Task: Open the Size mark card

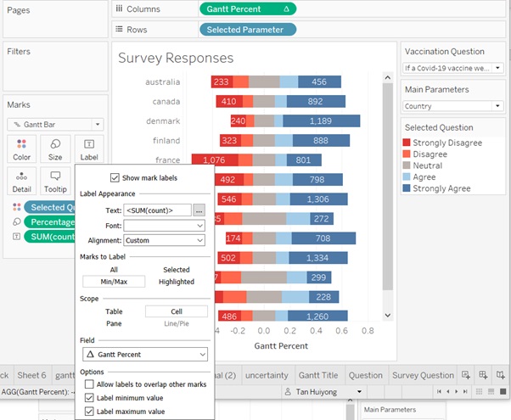Action: click(55, 148)
